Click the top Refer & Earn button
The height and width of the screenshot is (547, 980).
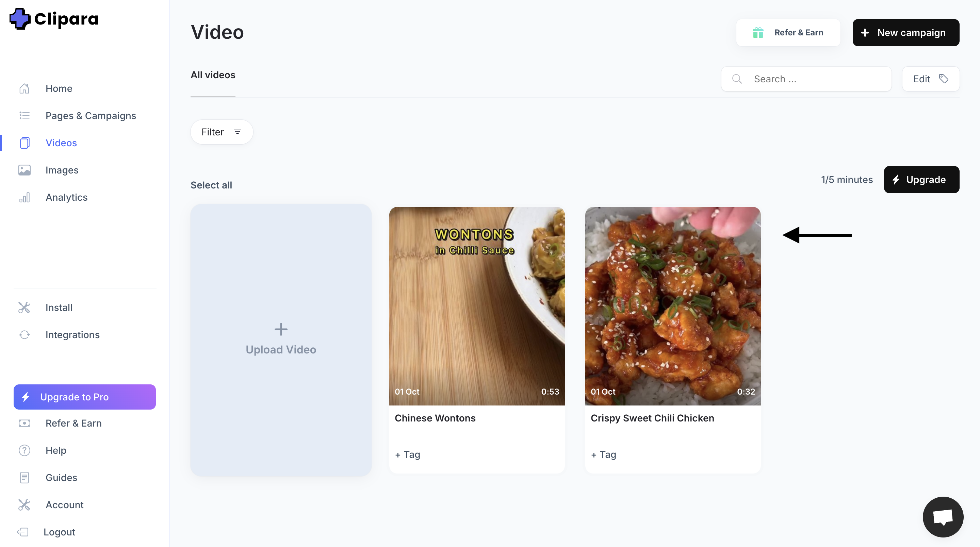[x=788, y=33]
